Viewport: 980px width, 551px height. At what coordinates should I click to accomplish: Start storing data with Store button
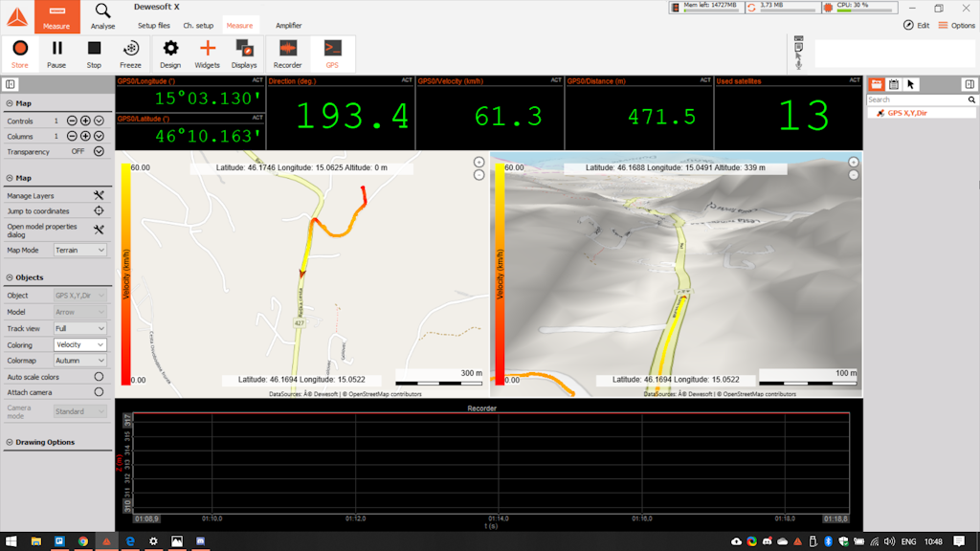coord(20,54)
